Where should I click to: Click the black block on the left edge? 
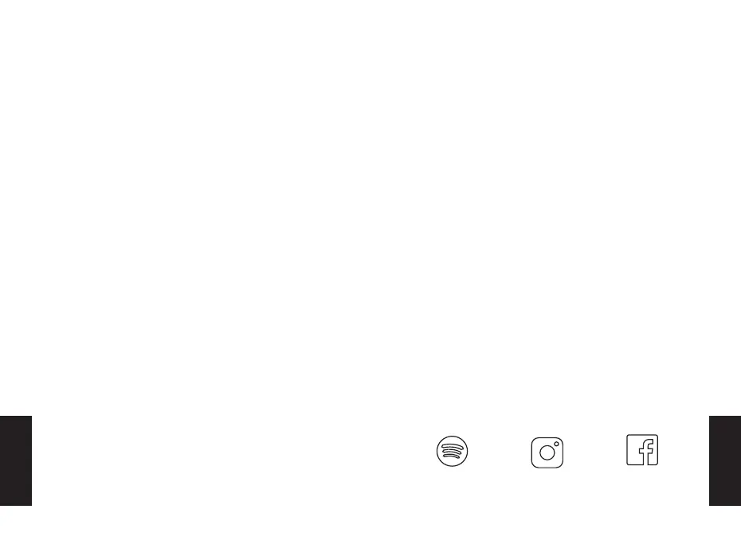[16, 460]
